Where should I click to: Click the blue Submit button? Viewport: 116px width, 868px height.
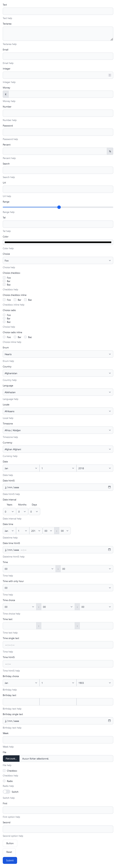click(10, 860)
